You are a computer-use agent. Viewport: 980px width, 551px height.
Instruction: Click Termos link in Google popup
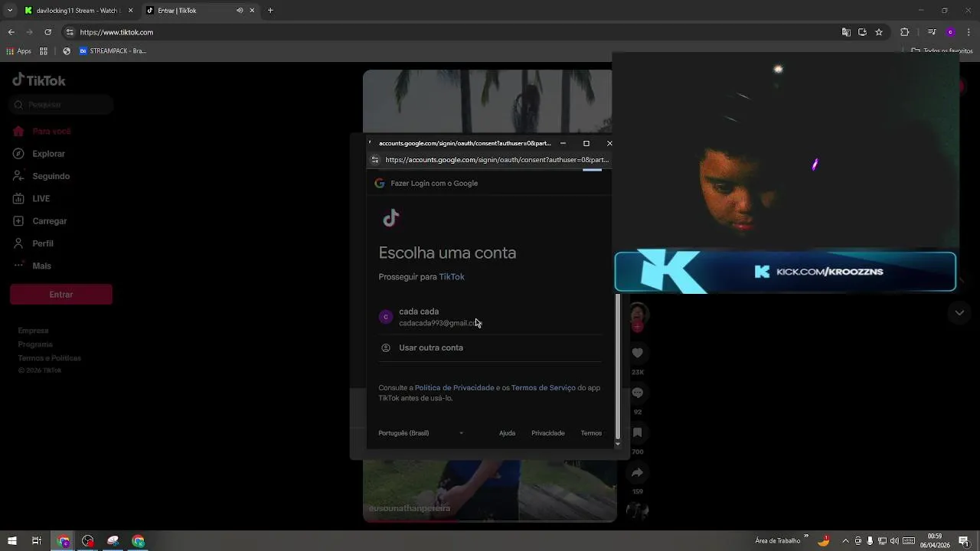click(x=591, y=433)
